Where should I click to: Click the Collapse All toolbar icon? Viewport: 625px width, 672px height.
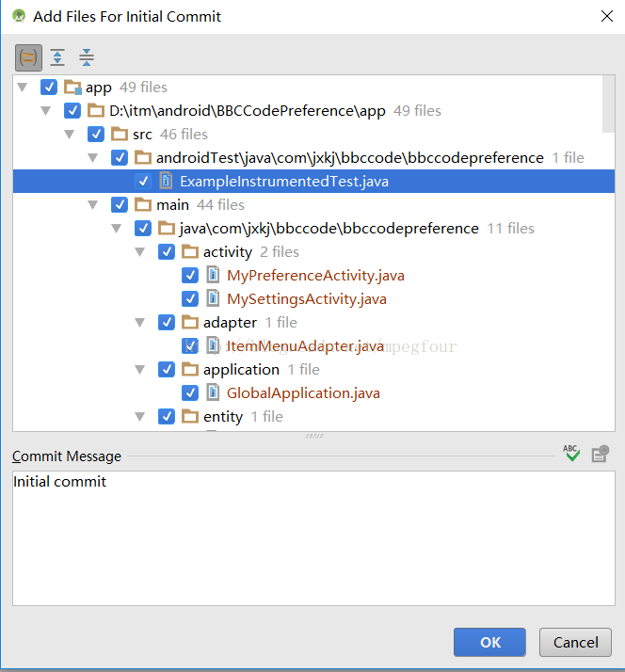[x=87, y=57]
